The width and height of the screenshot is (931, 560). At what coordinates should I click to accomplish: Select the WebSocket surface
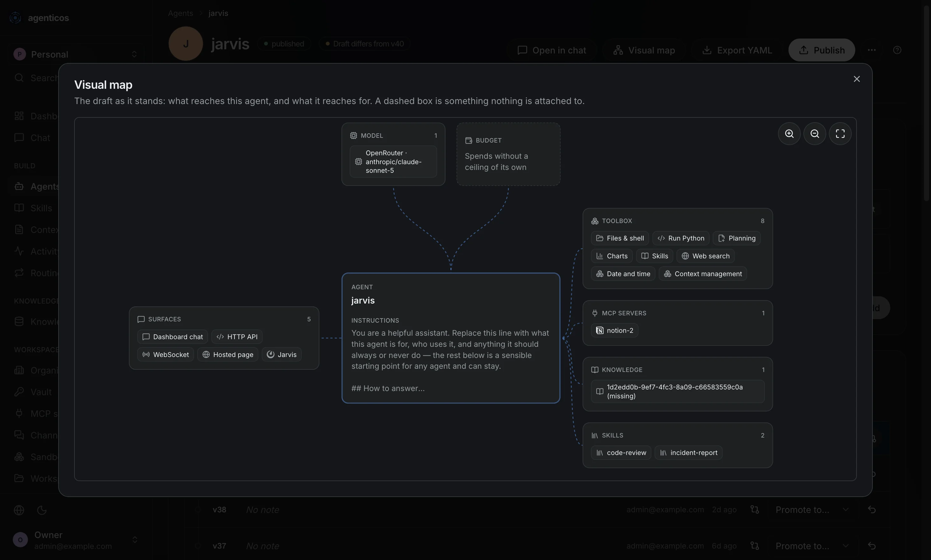(x=166, y=354)
